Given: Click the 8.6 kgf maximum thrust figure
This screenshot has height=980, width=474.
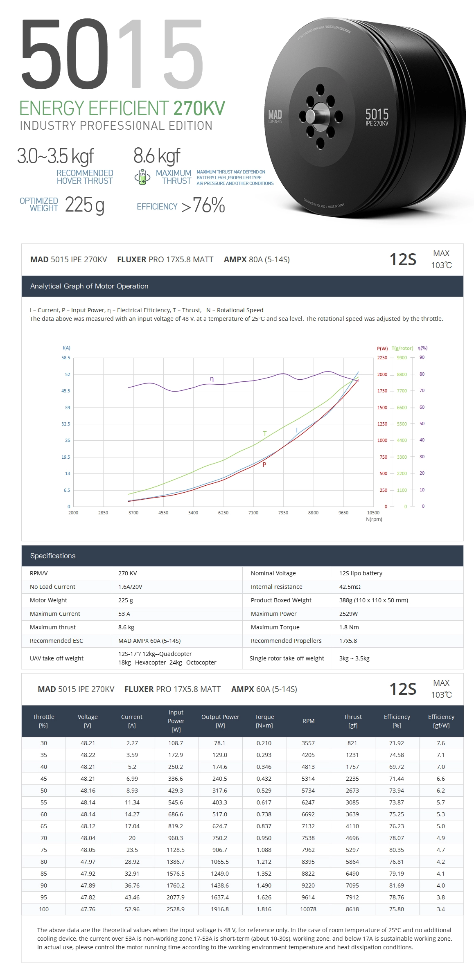Looking at the screenshot, I should [x=157, y=156].
